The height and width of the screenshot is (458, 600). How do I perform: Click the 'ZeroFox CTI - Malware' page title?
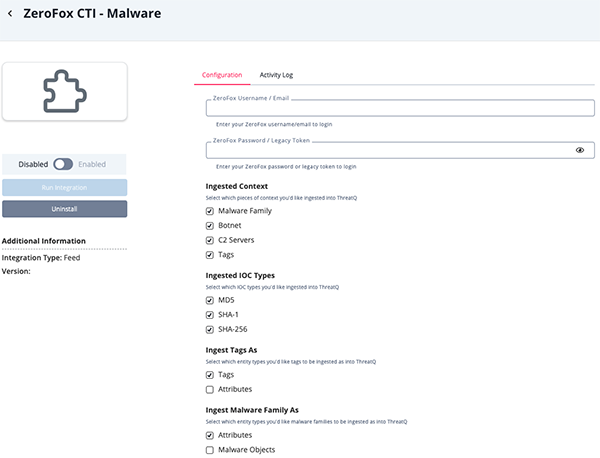[92, 13]
